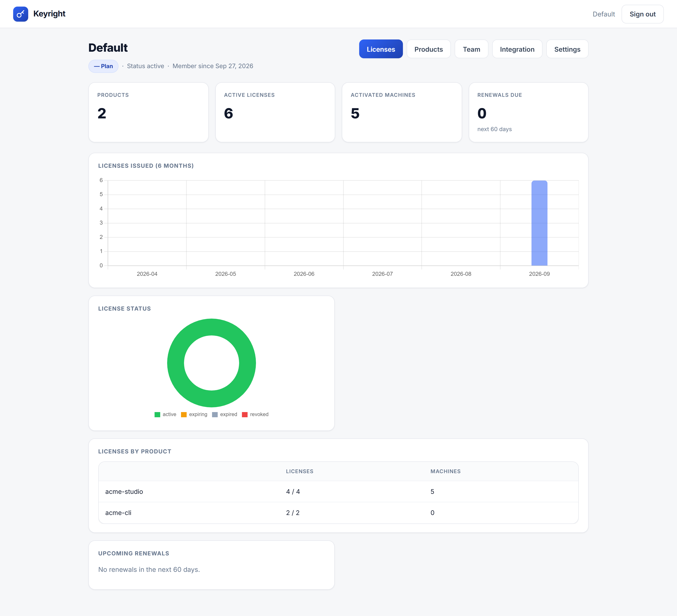
Task: Go to the Integration tab
Action: click(x=517, y=49)
